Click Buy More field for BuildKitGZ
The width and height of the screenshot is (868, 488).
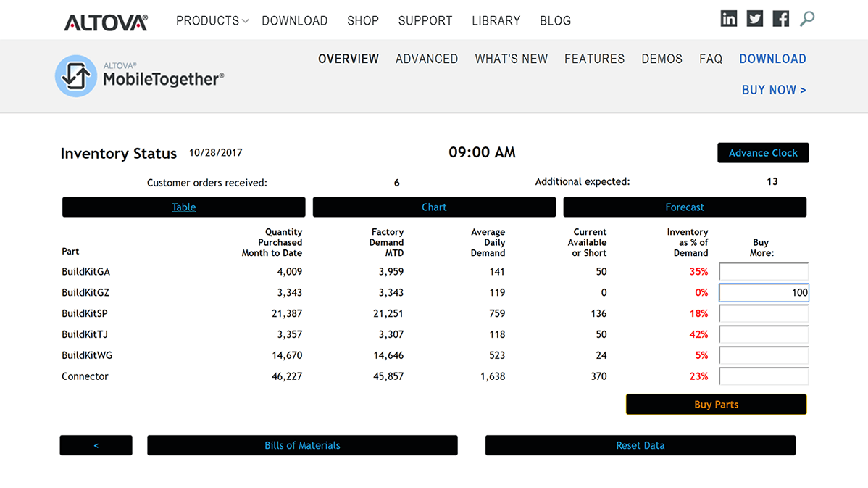764,292
